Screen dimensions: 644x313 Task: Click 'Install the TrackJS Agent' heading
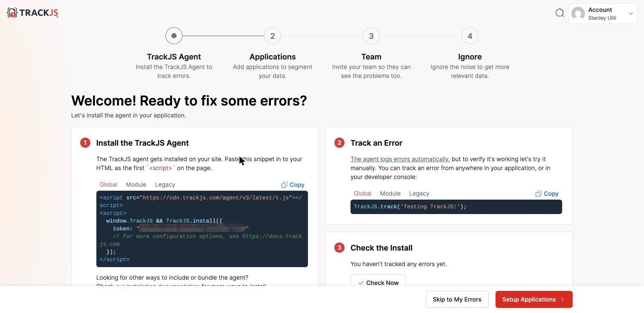tap(142, 143)
